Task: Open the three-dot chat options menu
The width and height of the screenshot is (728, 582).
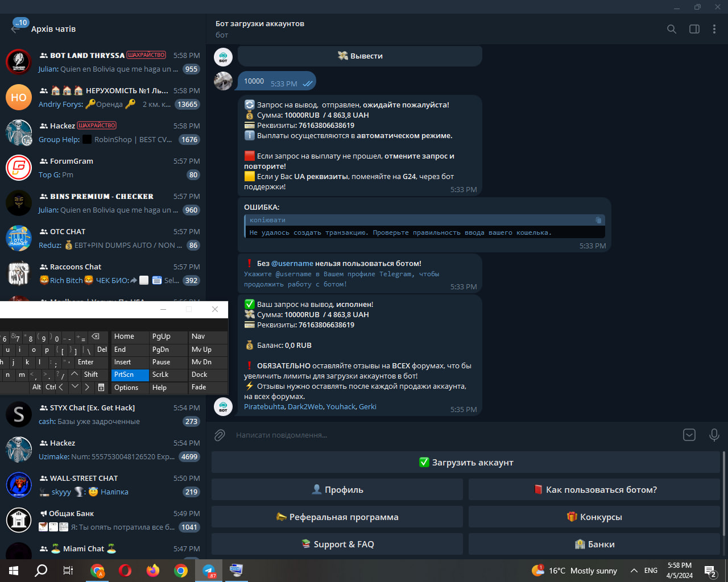Action: 714,29
